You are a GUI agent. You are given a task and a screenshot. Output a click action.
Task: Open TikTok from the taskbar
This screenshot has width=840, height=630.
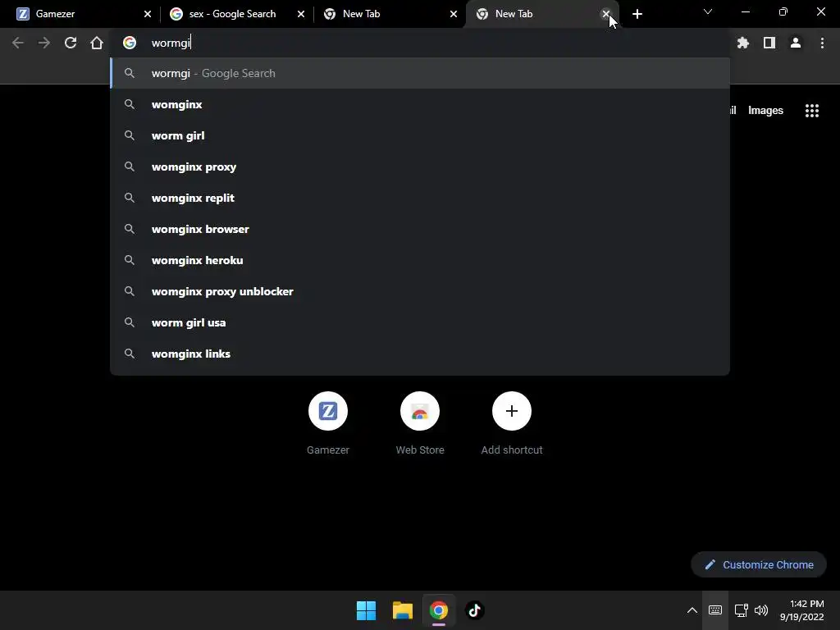(475, 610)
